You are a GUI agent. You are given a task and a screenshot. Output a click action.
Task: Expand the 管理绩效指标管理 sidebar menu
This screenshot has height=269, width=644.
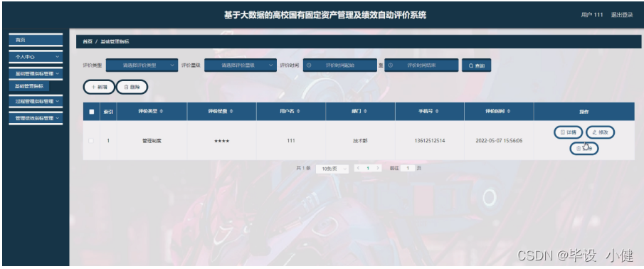(x=36, y=118)
